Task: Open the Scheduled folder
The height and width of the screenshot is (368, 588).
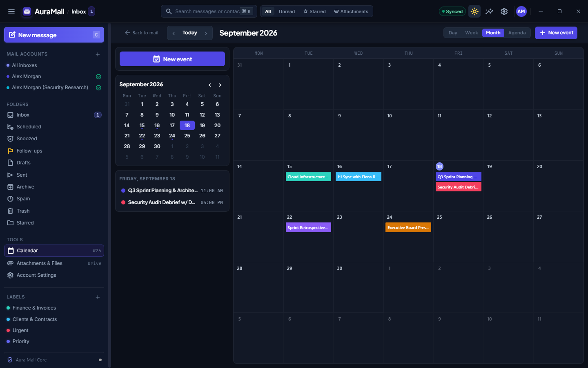Action: 54,127
